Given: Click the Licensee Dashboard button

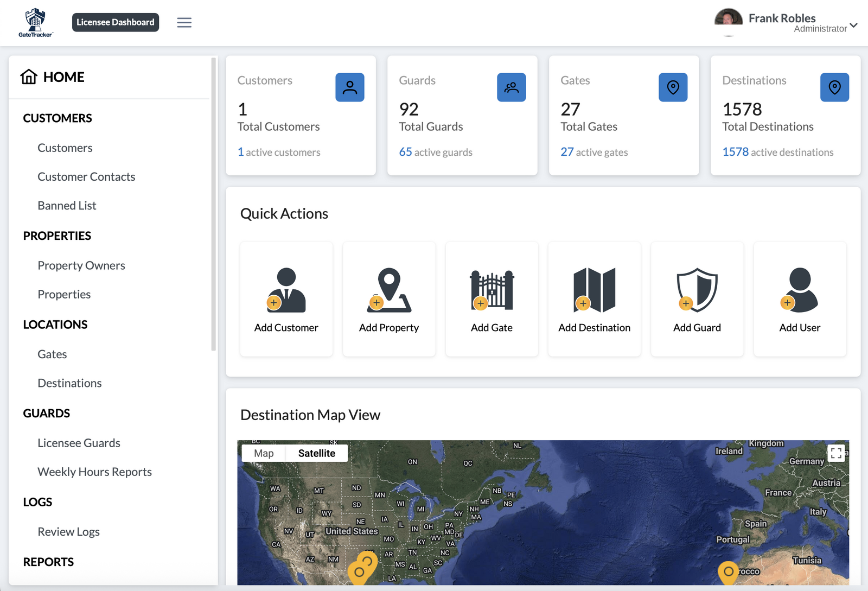Looking at the screenshot, I should (116, 22).
